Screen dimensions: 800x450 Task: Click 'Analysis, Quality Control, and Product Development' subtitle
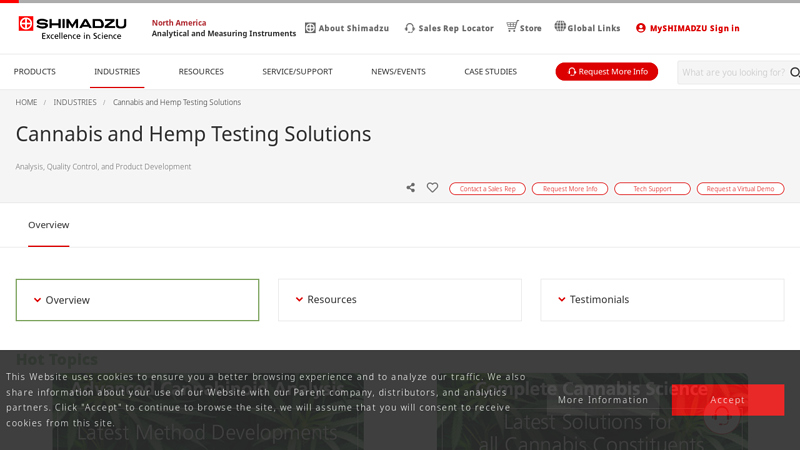103,167
